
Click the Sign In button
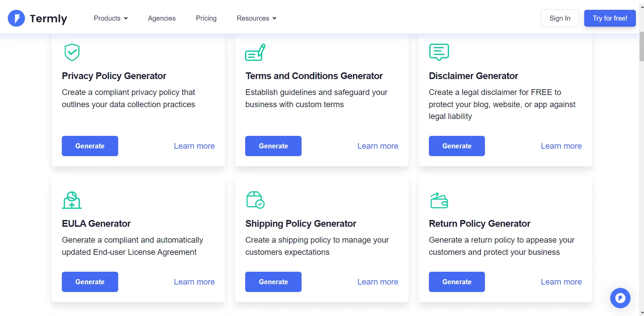tap(559, 18)
